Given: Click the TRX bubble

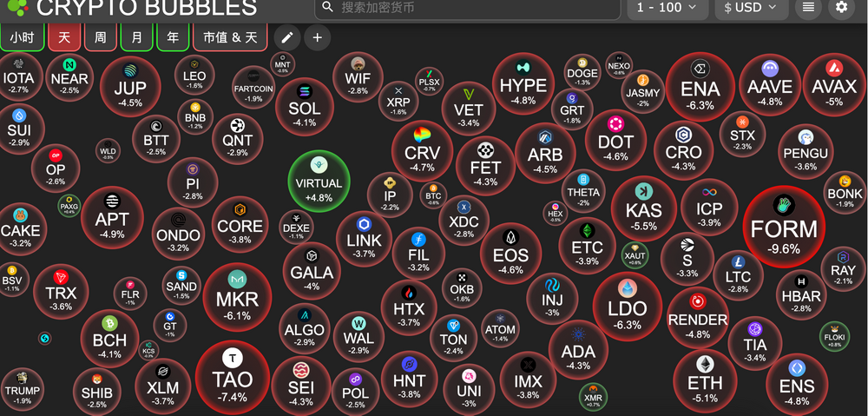Looking at the screenshot, I should coord(61,292).
